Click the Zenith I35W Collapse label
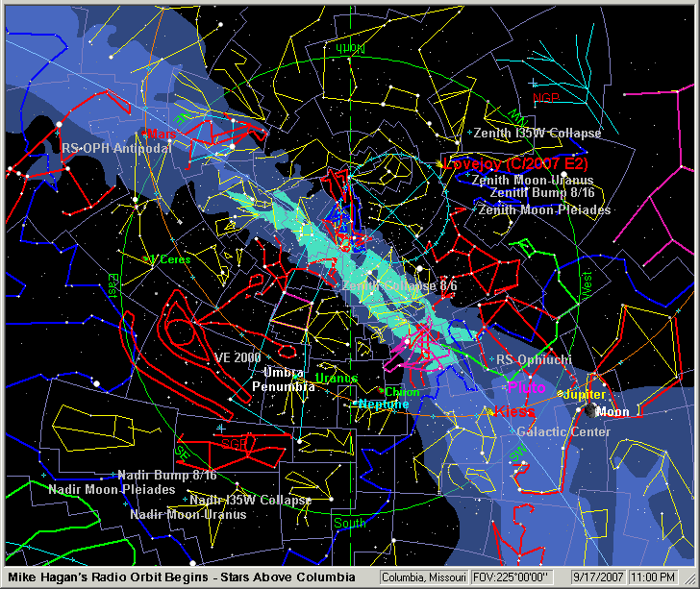Image resolution: width=700 pixels, height=589 pixels. (x=537, y=134)
